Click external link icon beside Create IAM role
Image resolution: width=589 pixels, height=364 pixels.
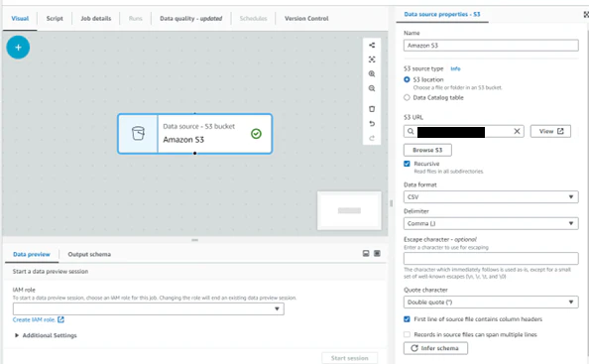60,319
